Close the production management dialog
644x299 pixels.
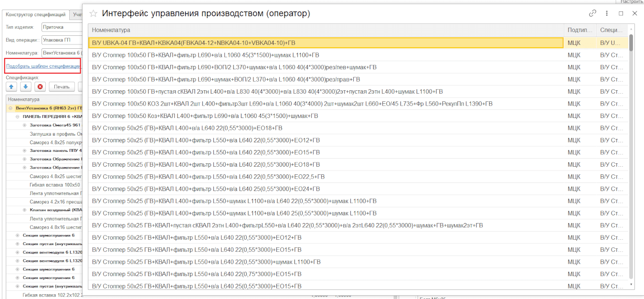[x=634, y=13]
